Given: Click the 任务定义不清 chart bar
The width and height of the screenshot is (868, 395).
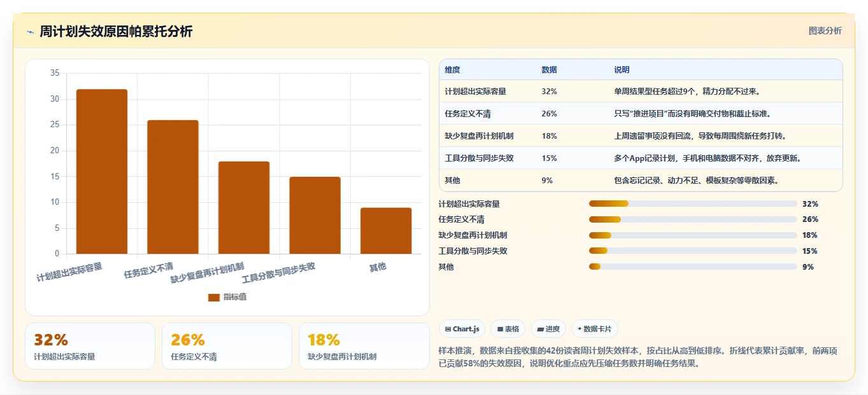Looking at the screenshot, I should [x=173, y=187].
